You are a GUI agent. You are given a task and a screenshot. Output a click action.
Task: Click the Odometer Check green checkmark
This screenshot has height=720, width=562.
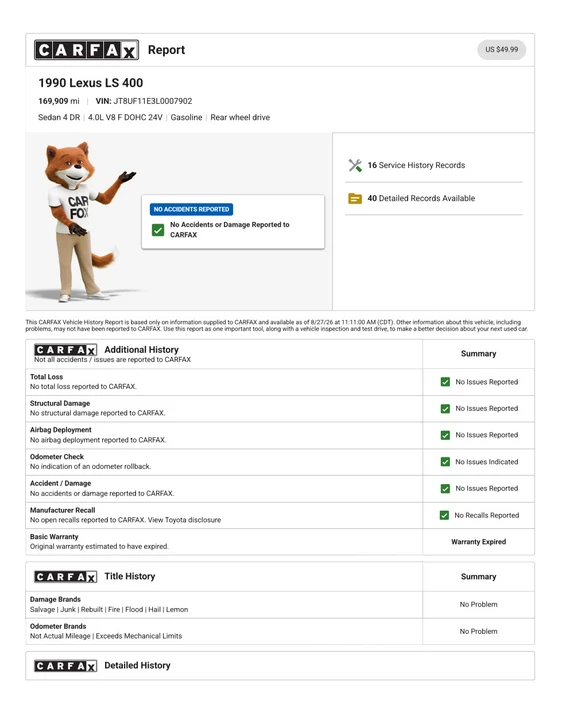445,462
